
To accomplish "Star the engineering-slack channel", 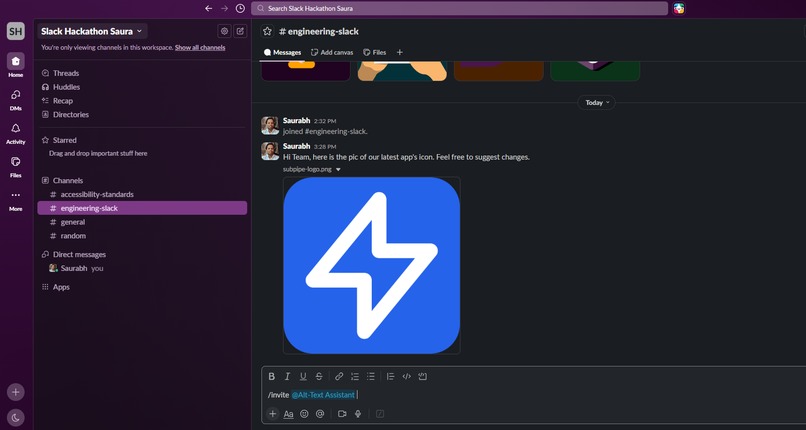I will coord(267,31).
